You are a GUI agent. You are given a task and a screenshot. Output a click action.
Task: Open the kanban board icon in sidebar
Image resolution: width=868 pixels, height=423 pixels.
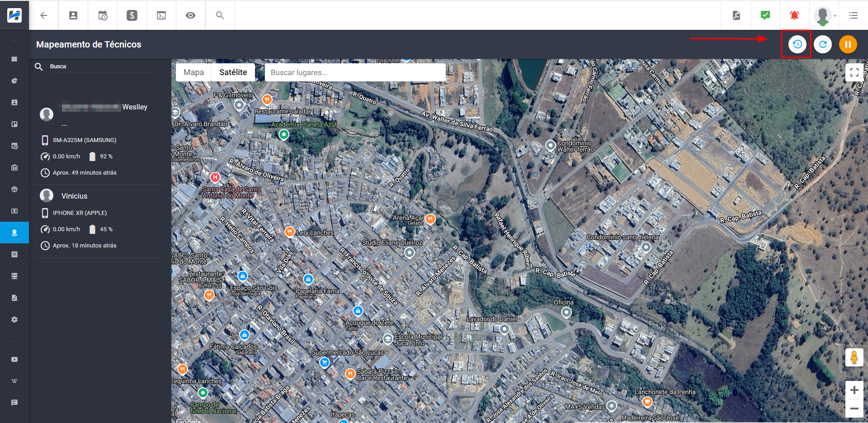pyautogui.click(x=14, y=124)
